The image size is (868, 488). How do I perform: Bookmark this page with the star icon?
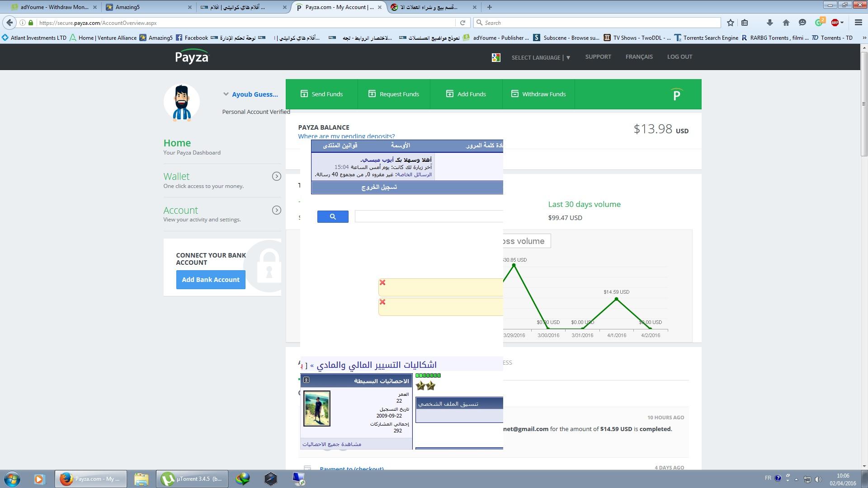(730, 23)
